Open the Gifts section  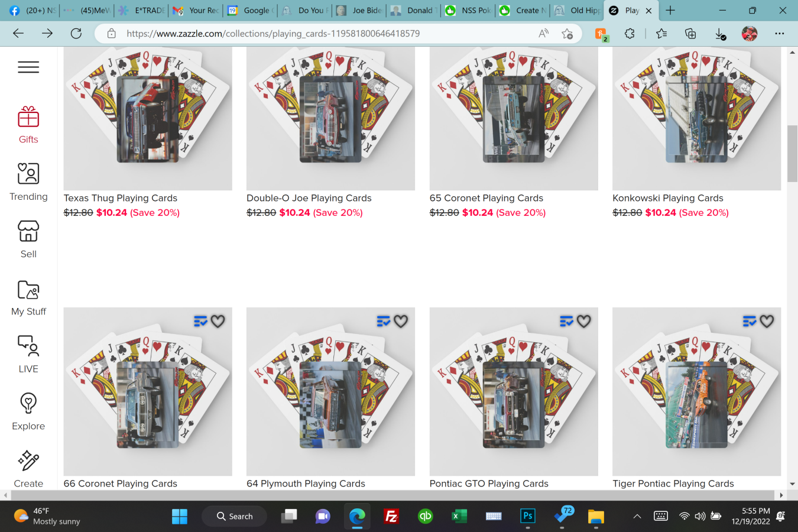(x=28, y=125)
